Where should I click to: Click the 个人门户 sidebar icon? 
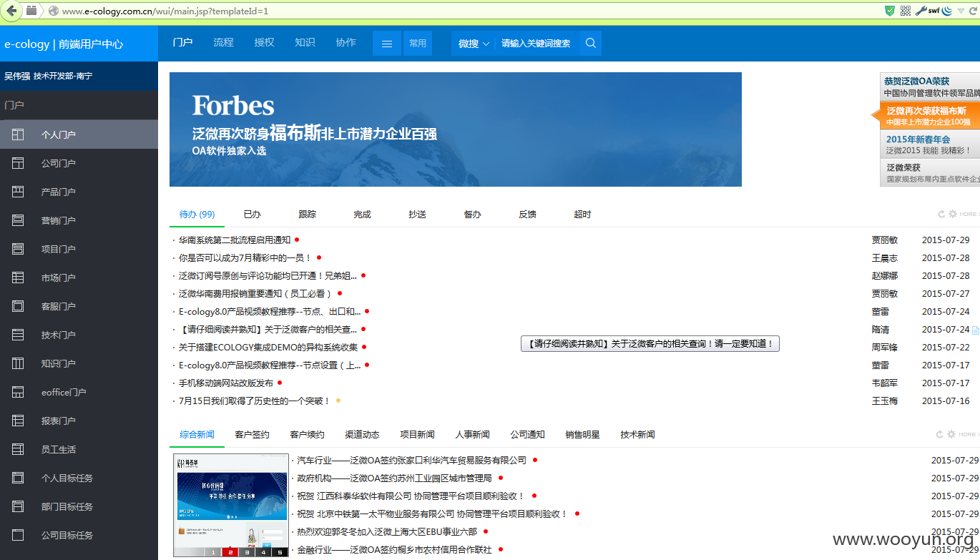[18, 134]
